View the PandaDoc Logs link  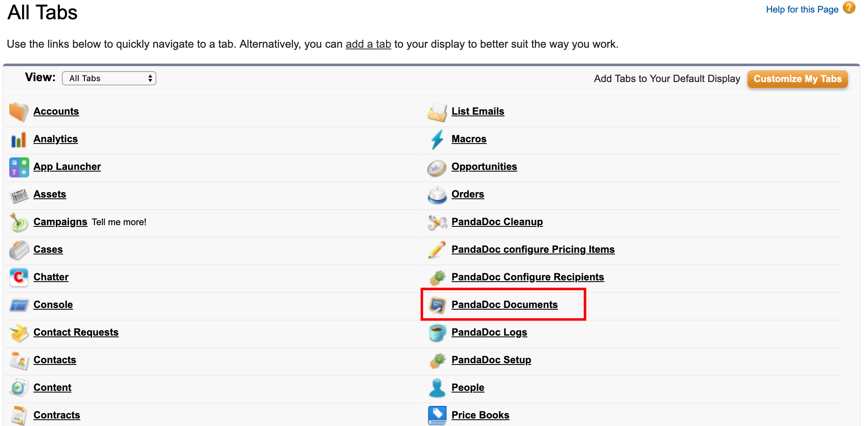pos(489,332)
